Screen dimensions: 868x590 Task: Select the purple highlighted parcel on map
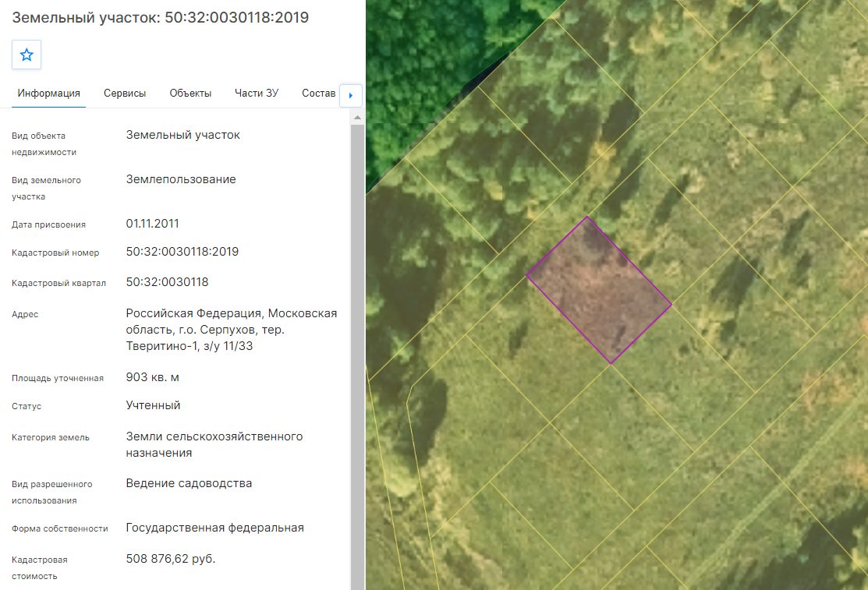tap(599, 290)
